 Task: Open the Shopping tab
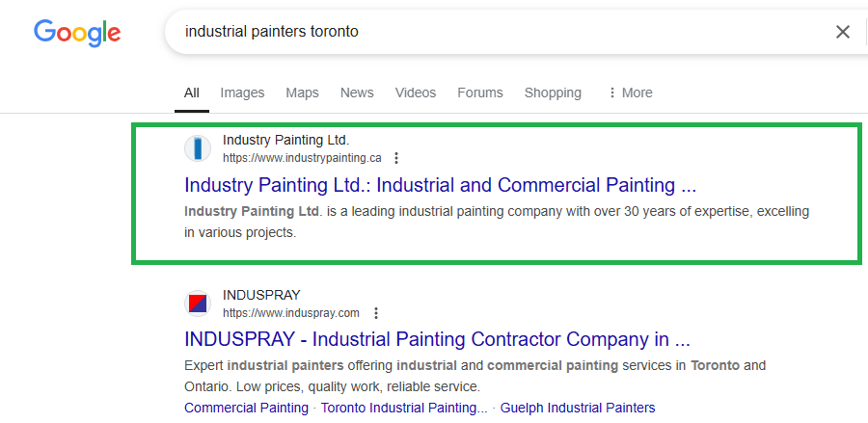(553, 93)
